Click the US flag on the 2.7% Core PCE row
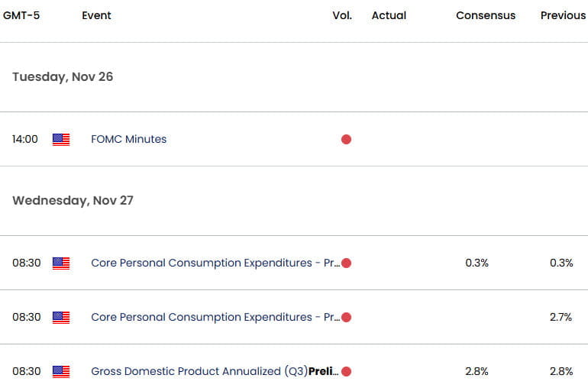This screenshot has width=588, height=391. pyautogui.click(x=61, y=318)
